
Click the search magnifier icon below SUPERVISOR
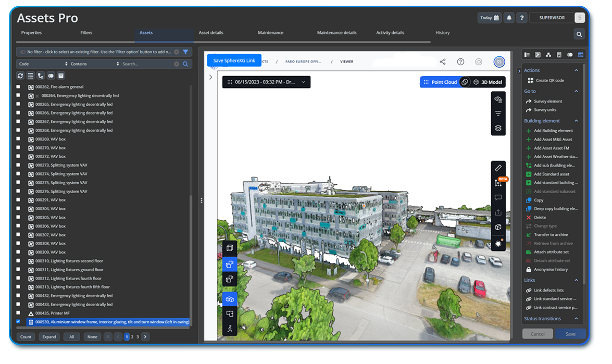point(579,34)
